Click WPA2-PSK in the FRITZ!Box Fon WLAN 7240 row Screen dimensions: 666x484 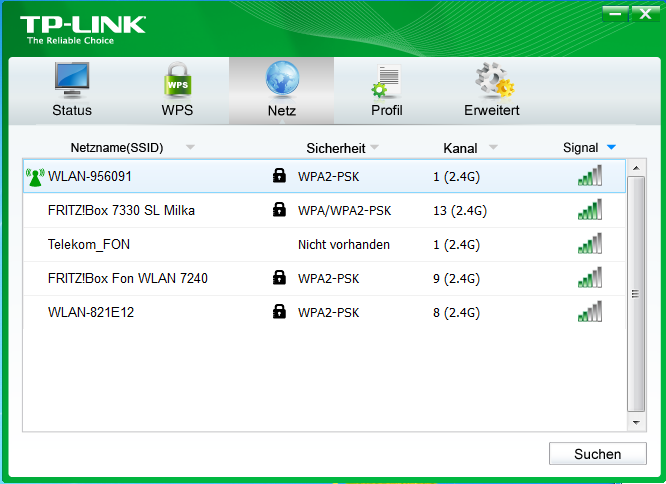click(328, 279)
